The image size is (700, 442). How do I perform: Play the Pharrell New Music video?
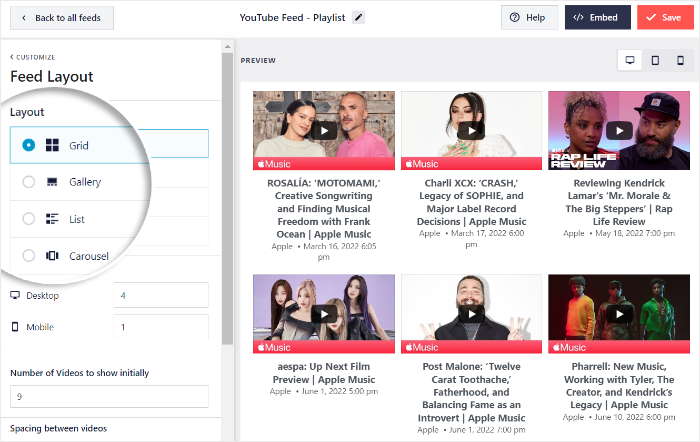click(619, 314)
